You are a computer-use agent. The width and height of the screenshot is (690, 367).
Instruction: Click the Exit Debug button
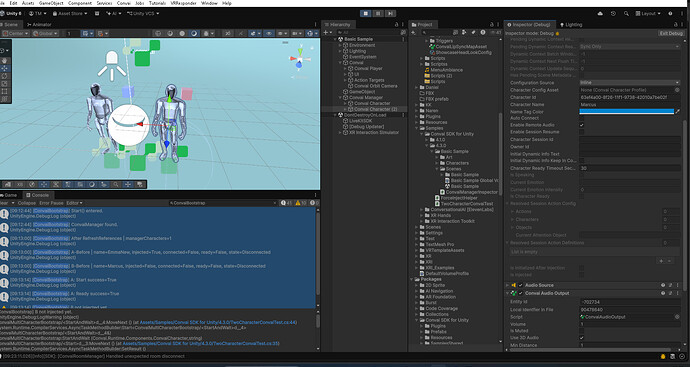click(671, 33)
